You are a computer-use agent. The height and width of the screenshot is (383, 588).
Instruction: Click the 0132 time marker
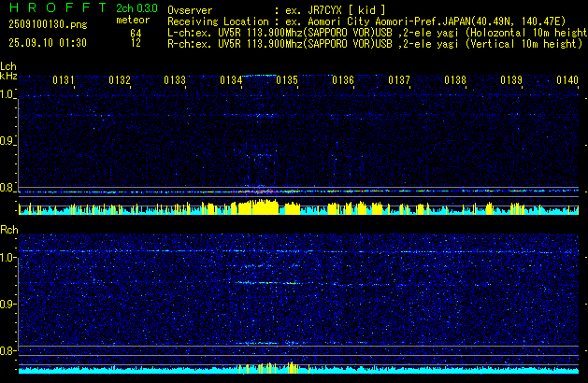point(120,80)
